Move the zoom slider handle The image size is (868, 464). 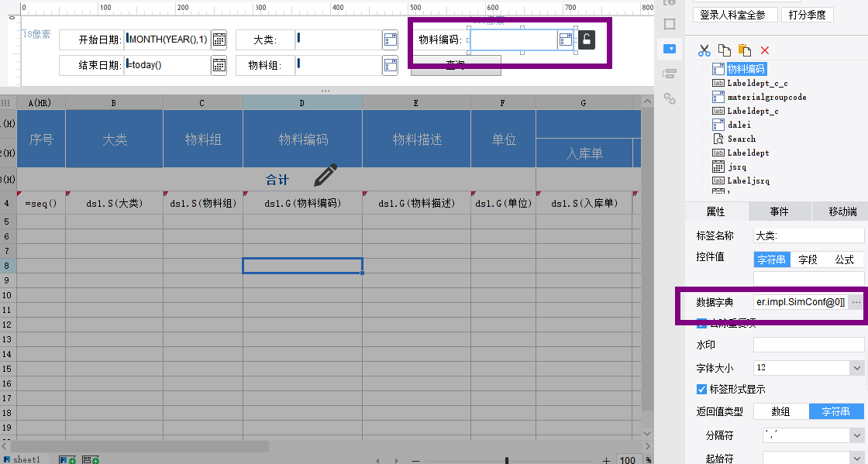(x=507, y=460)
